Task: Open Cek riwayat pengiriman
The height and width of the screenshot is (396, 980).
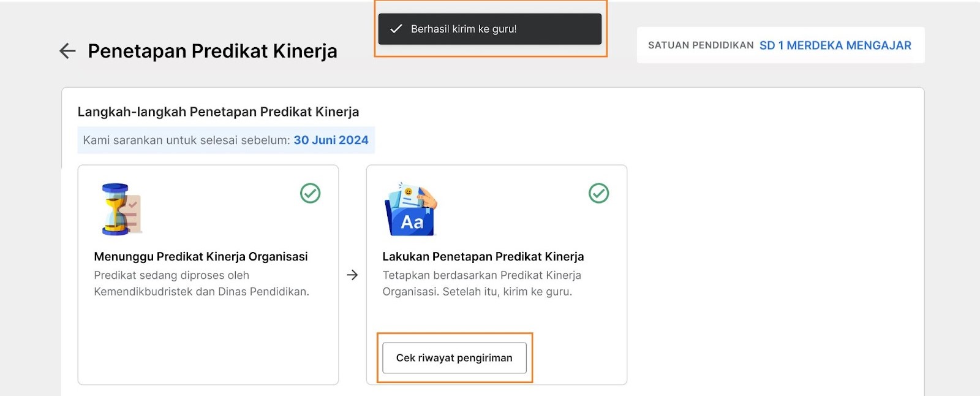Action: tap(454, 358)
